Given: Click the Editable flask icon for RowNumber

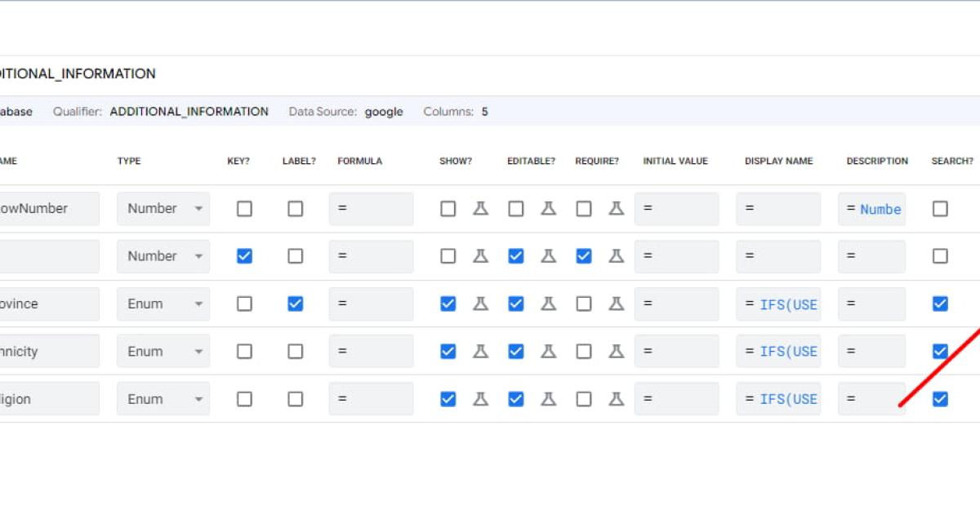Looking at the screenshot, I should pos(548,208).
